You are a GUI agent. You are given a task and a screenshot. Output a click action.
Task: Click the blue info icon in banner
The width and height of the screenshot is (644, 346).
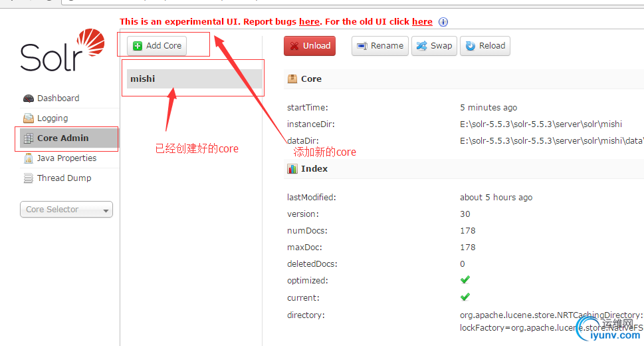tap(443, 22)
